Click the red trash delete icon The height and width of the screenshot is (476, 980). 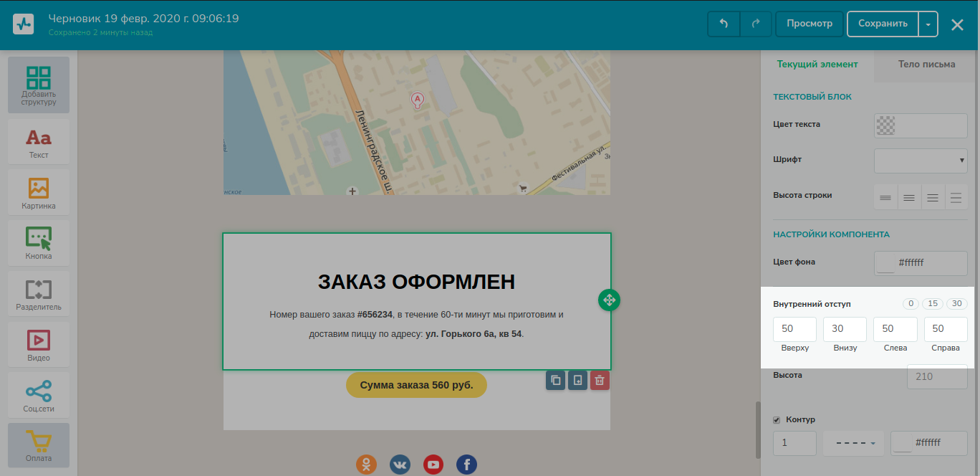click(600, 380)
